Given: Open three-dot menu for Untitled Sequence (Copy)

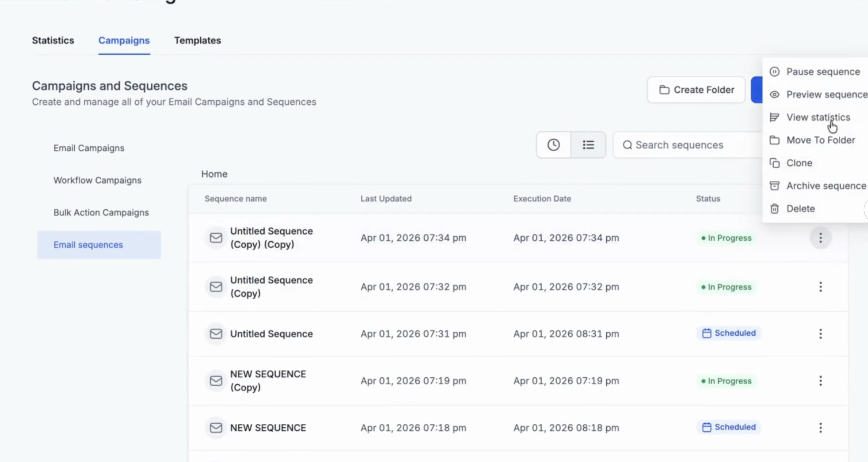Looking at the screenshot, I should 820,287.
